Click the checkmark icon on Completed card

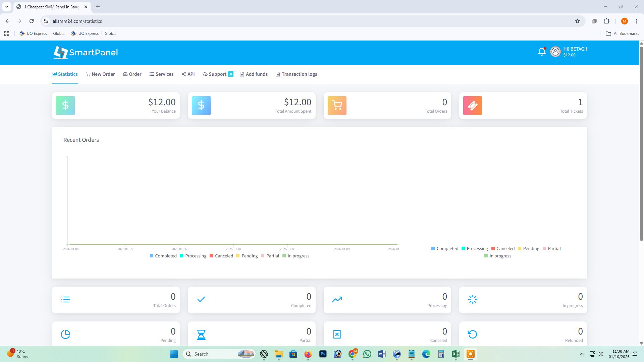(201, 299)
